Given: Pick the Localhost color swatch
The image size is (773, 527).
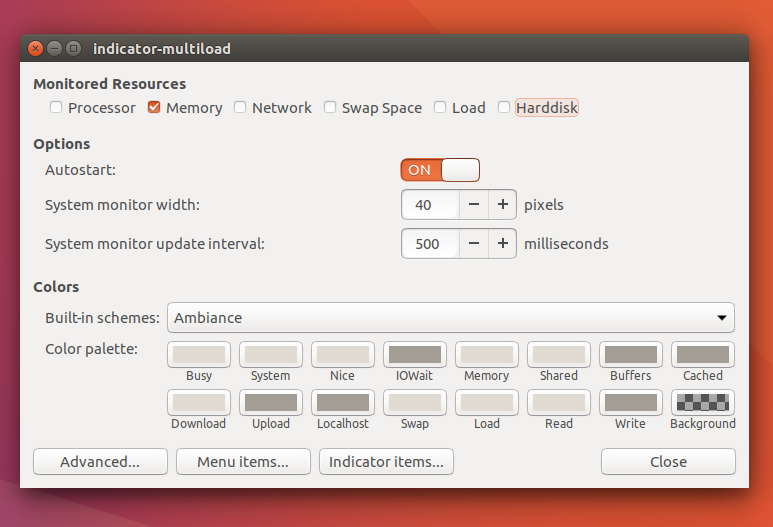Looking at the screenshot, I should point(343,403).
